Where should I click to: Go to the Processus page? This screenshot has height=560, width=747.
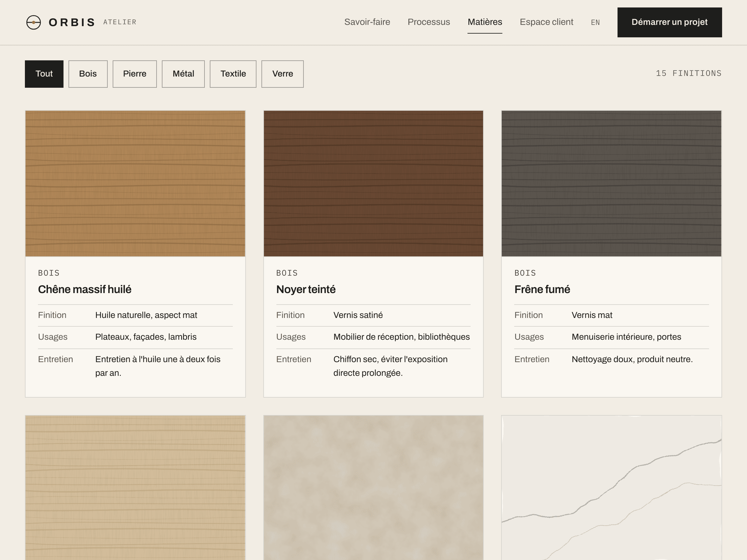pos(429,22)
